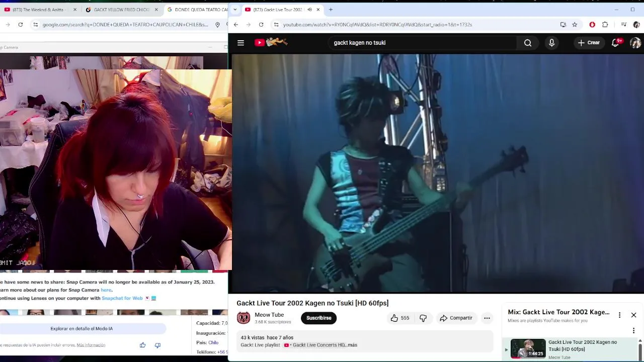Click the google.com search URL bar
Image resolution: width=644 pixels, height=362 pixels.
pyautogui.click(x=125, y=25)
